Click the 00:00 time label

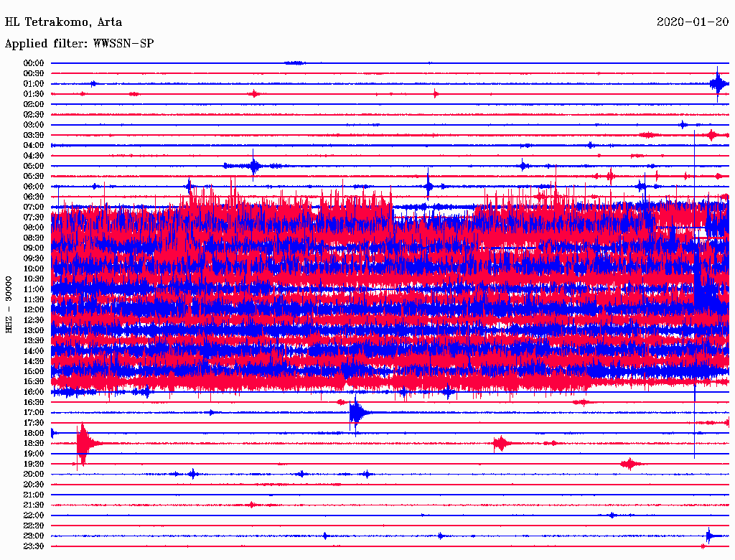34,63
